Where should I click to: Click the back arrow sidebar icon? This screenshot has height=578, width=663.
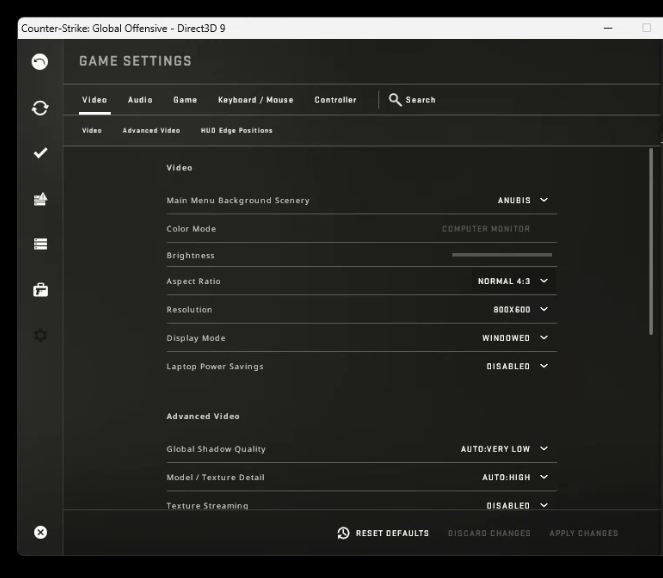[x=40, y=62]
